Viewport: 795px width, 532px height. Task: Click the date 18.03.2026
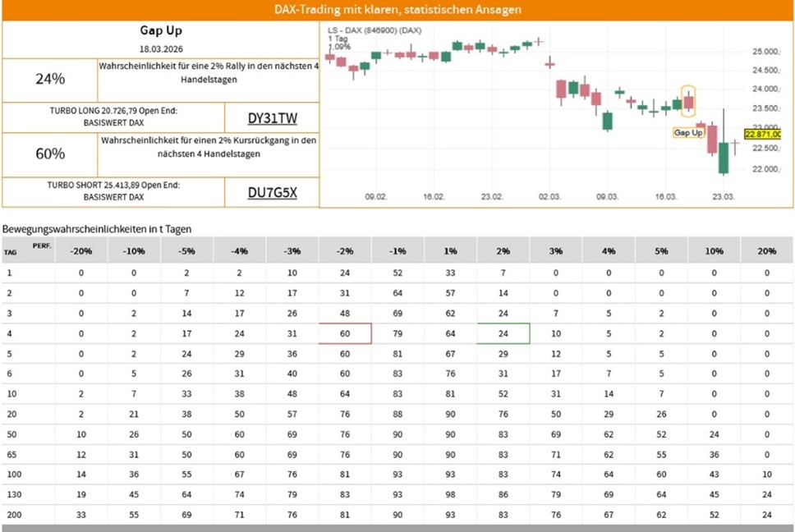tap(160, 50)
